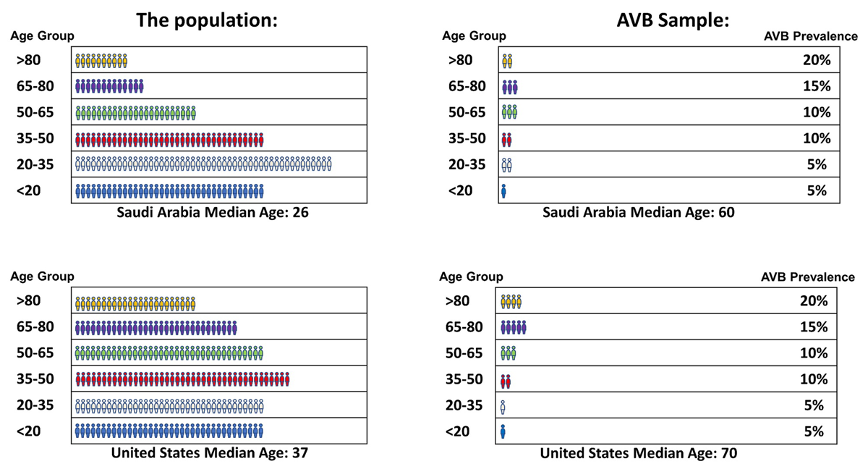Click the single blue <20 figure in Saudi AVB sample
Viewport: 868px width, 469px height.
pos(503,191)
